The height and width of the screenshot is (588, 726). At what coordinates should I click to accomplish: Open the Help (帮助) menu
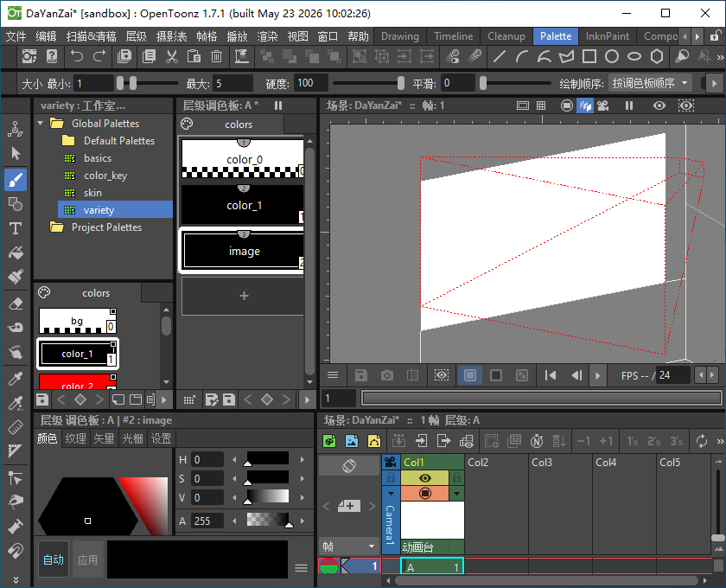pyautogui.click(x=358, y=36)
